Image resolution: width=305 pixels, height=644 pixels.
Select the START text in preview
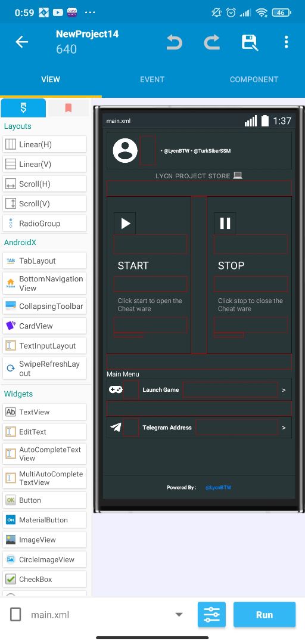tap(133, 266)
